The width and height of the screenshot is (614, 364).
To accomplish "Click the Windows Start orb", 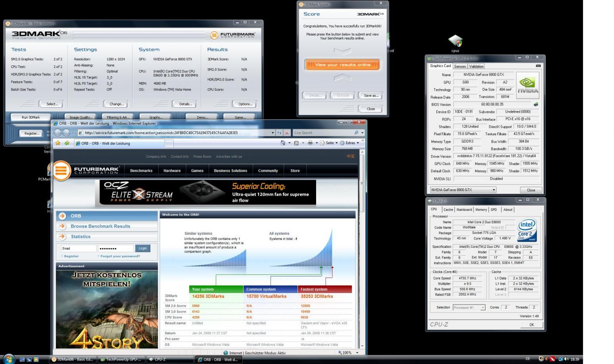I will [9, 359].
